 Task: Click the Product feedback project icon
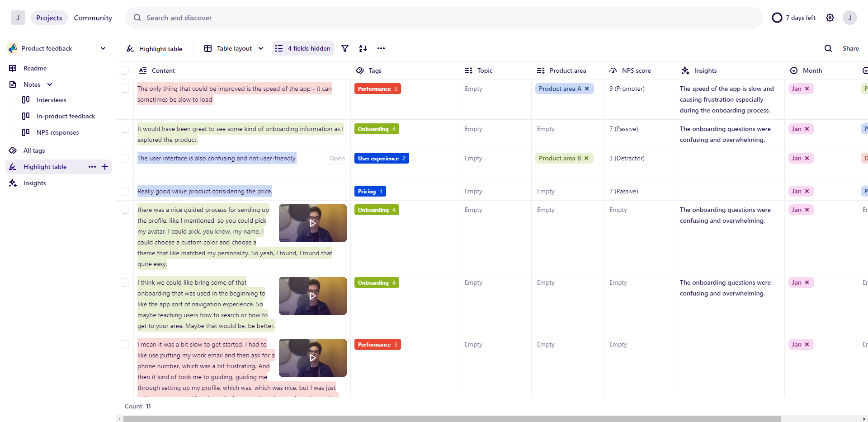13,48
